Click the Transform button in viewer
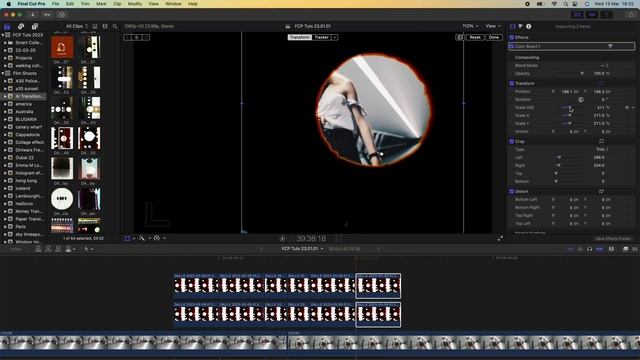640x360 pixels. [300, 37]
